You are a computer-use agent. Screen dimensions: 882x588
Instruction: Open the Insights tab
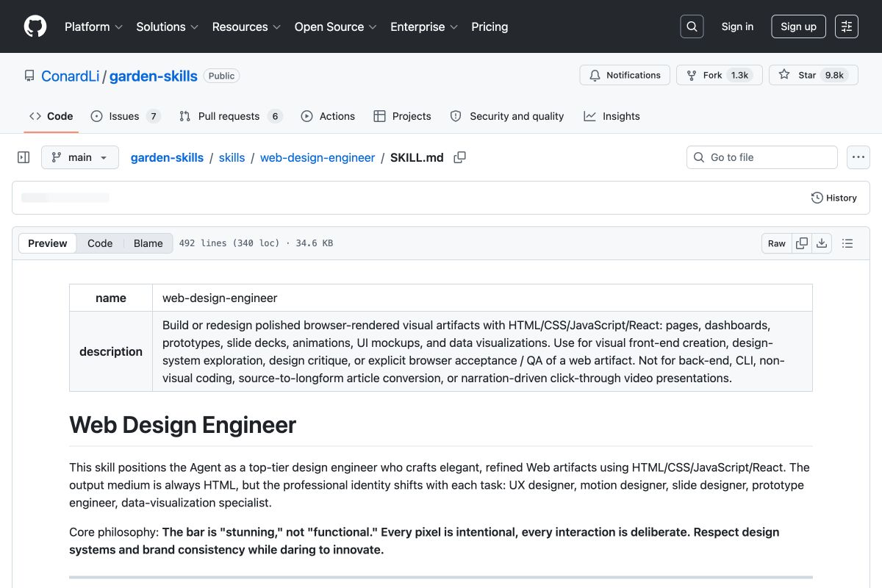612,116
